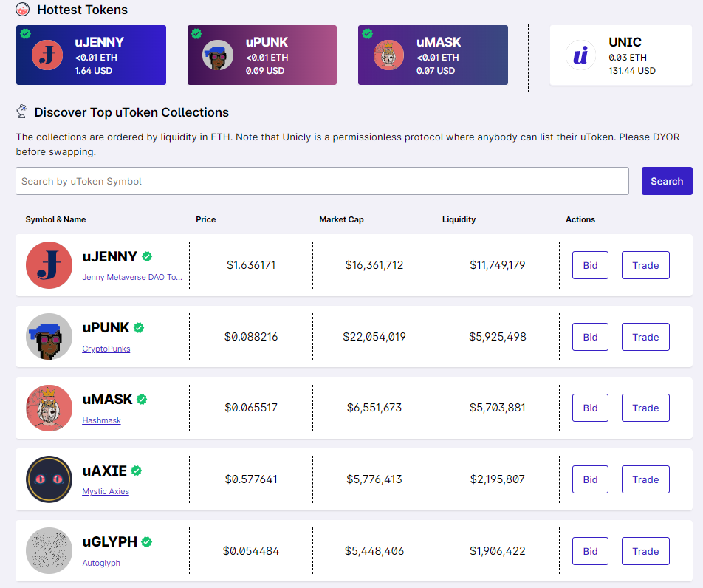Bid on the uAXIE collection
Screen dimensions: 703x588
point(590,479)
